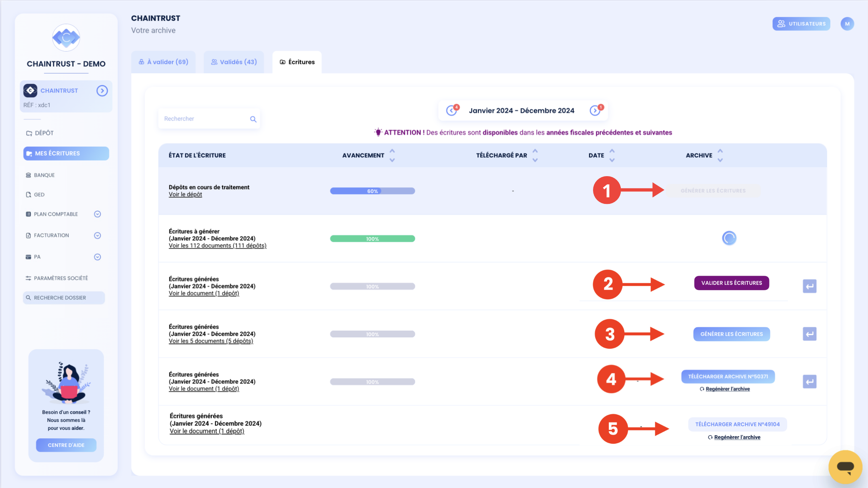Image resolution: width=868 pixels, height=488 pixels.
Task: Click the return arrow icon beside the blue Générer les écritures button
Action: (x=809, y=334)
